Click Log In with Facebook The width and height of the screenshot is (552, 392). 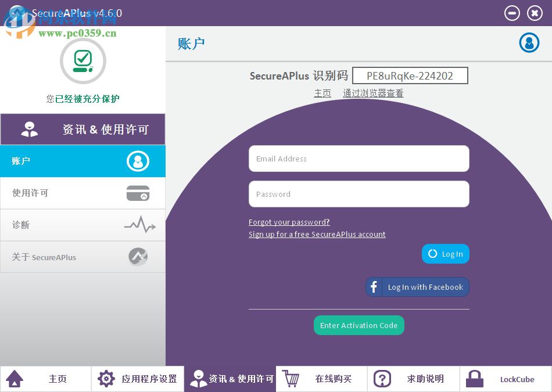click(417, 286)
